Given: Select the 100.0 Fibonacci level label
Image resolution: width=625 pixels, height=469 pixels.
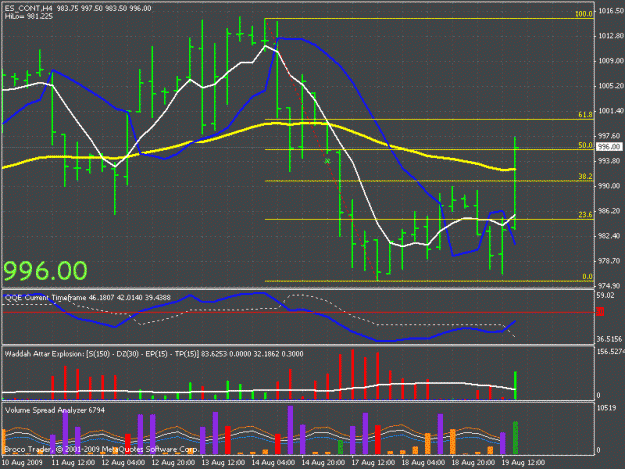Looking at the screenshot, I should pos(584,14).
